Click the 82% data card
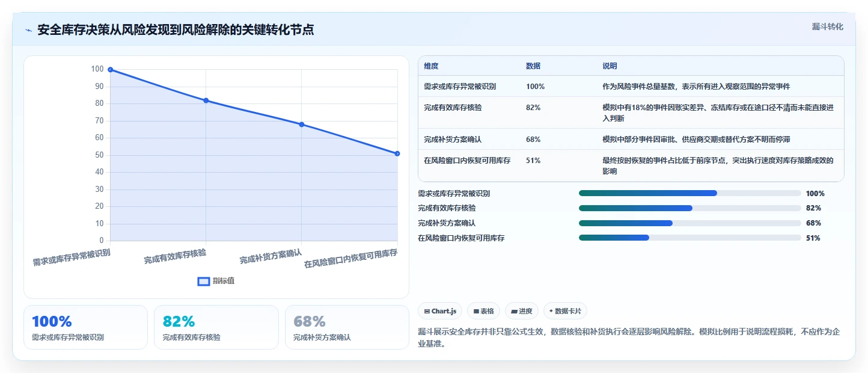 tap(216, 327)
